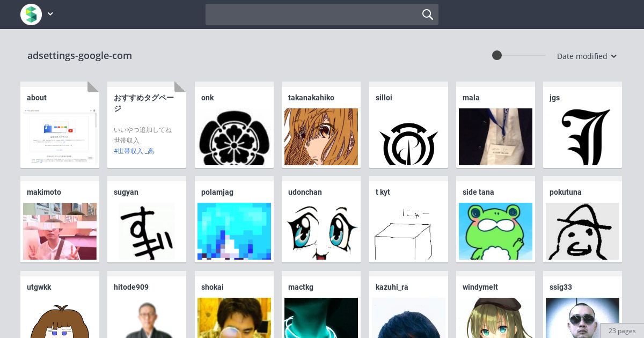Image resolution: width=644 pixels, height=338 pixels.
Task: Open the windymelt page card
Action: pyautogui.click(x=495, y=304)
